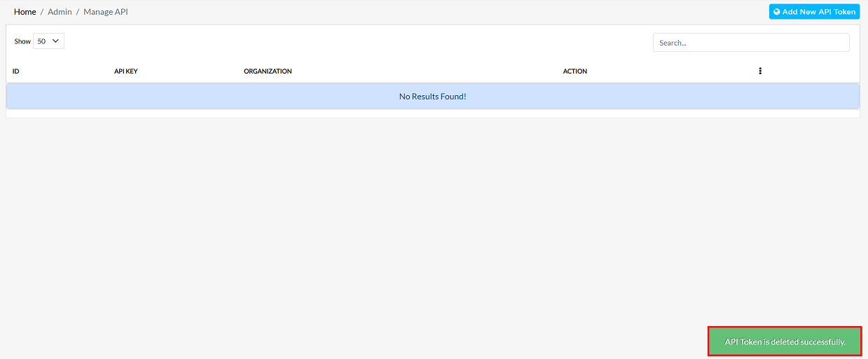Click the No Results Found message
The image size is (868, 359).
(433, 97)
